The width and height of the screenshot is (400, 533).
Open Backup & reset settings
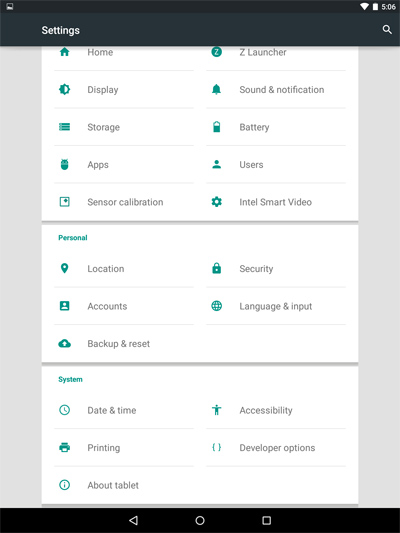[x=124, y=343]
